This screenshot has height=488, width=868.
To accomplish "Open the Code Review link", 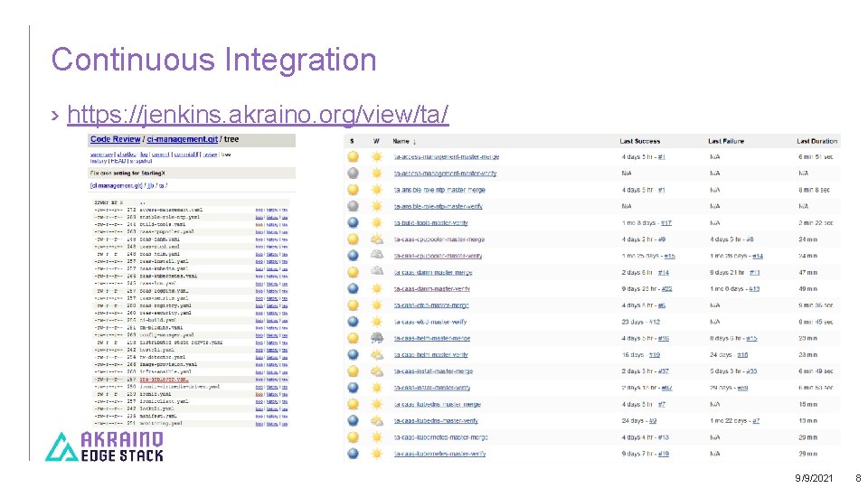I will 115,139.
